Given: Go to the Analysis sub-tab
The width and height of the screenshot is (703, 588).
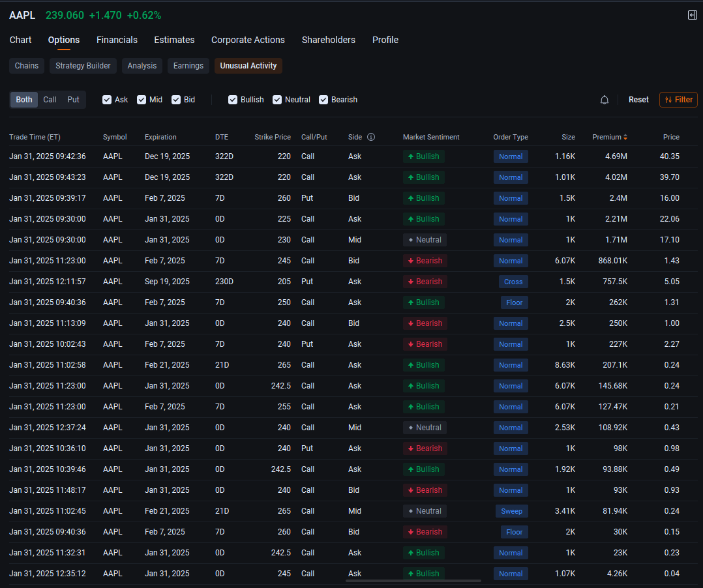Looking at the screenshot, I should coord(142,66).
